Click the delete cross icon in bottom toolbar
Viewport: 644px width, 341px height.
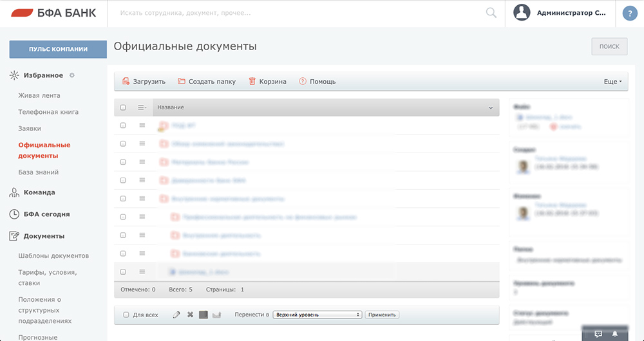tap(190, 315)
